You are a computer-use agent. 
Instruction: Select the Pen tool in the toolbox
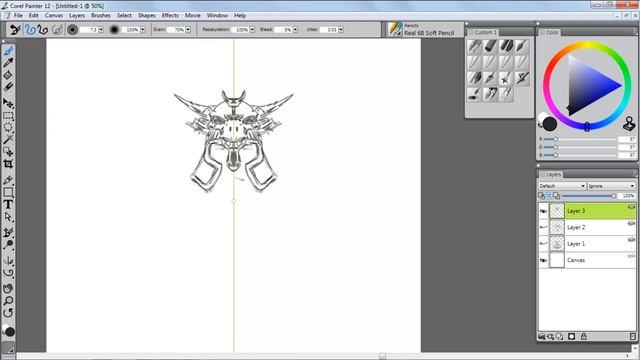click(8, 180)
